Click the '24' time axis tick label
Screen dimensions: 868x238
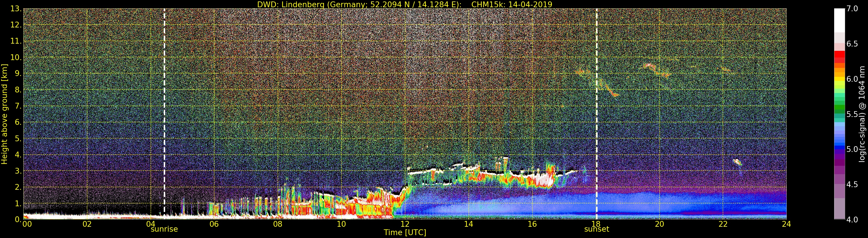click(786, 224)
